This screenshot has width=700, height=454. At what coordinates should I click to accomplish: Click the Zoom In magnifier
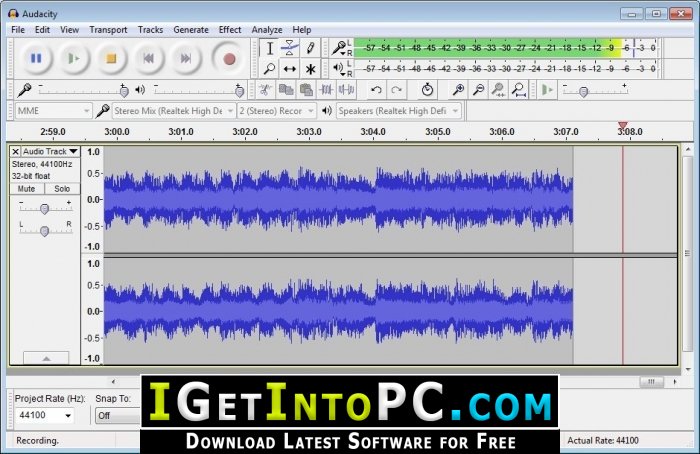coord(458,90)
